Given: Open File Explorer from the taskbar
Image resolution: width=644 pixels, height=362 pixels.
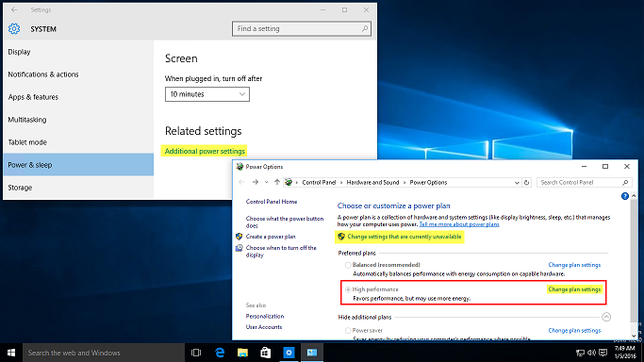Looking at the screenshot, I should coord(242,353).
